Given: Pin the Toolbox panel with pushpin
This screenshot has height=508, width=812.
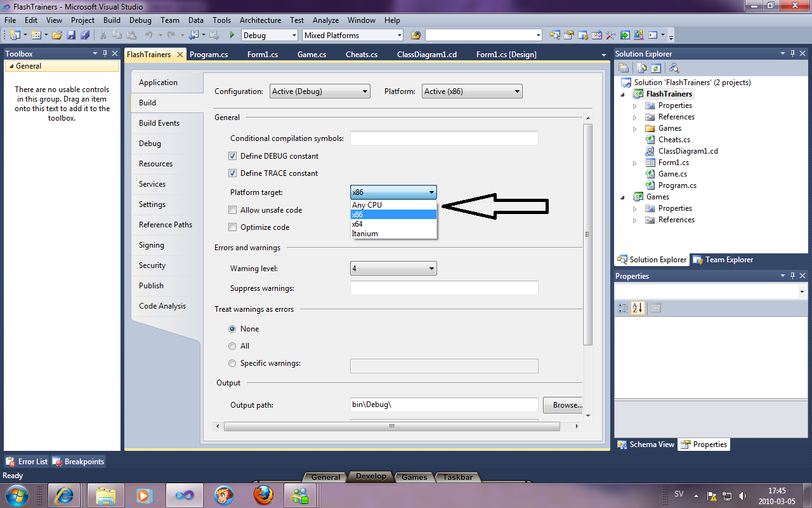Looking at the screenshot, I should tap(105, 54).
